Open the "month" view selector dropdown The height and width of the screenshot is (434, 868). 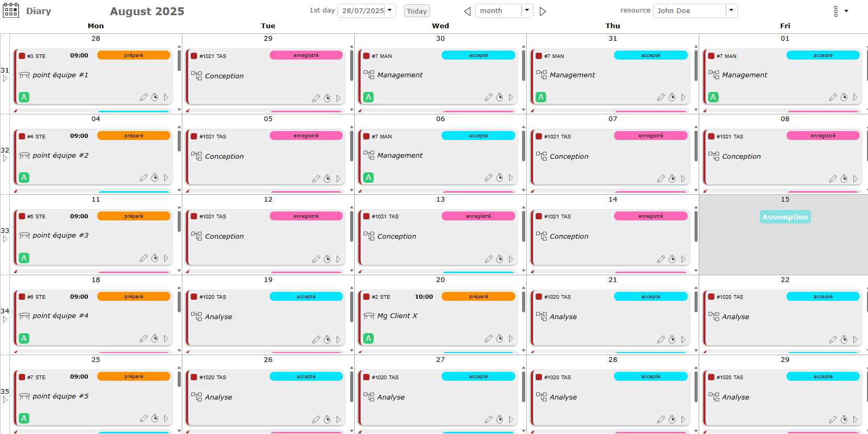tap(527, 9)
